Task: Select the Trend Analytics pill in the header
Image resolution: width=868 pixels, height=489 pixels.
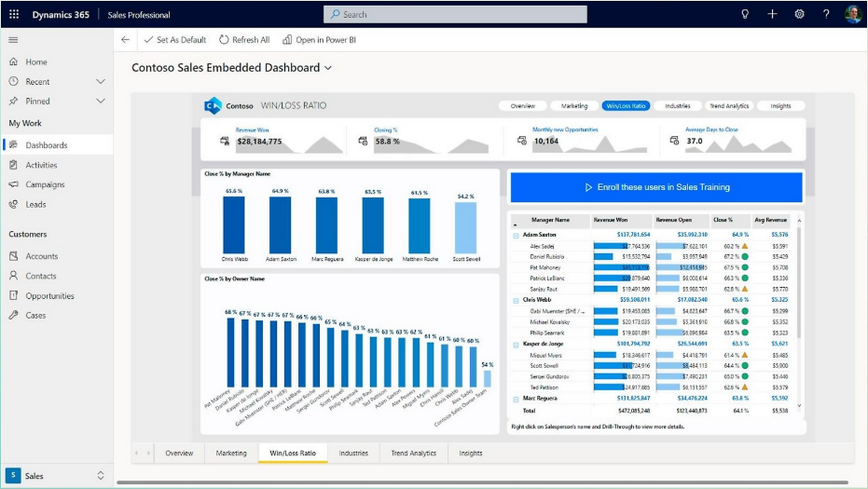Action: pos(729,105)
